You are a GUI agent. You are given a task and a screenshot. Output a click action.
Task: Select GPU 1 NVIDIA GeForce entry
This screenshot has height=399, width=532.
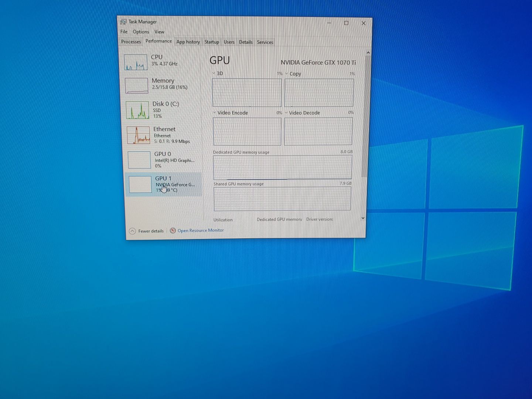(x=164, y=184)
